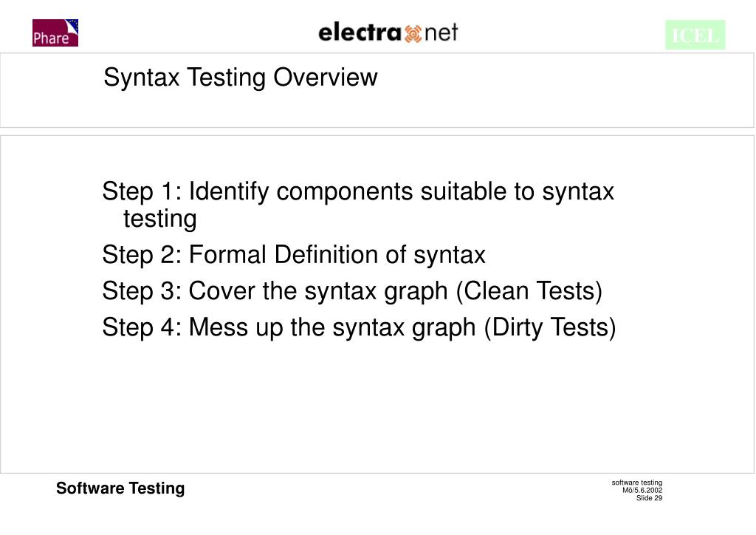Click the Clean Tests parenthetical text
This screenshot has height=535, width=756.
(x=529, y=291)
